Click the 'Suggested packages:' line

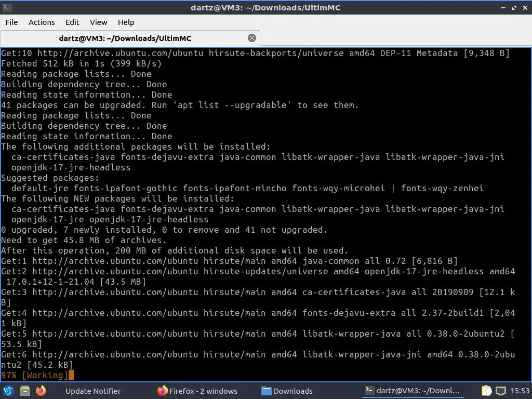(50, 178)
